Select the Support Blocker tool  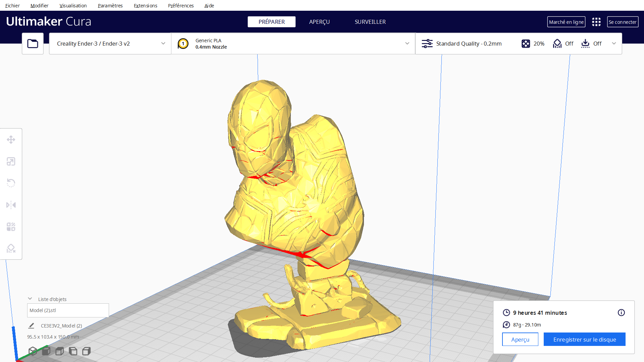point(11,248)
